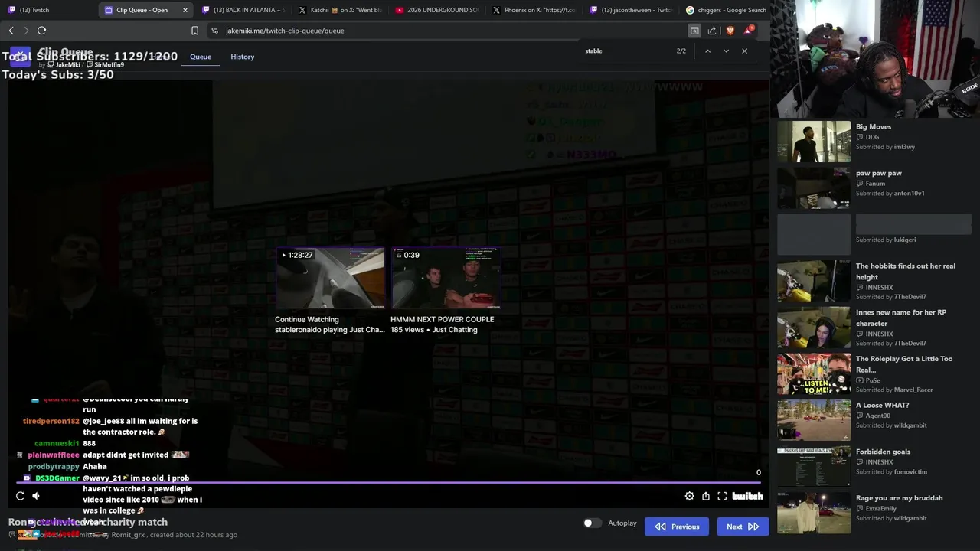Select the "Forbidden goals" clip

883,452
